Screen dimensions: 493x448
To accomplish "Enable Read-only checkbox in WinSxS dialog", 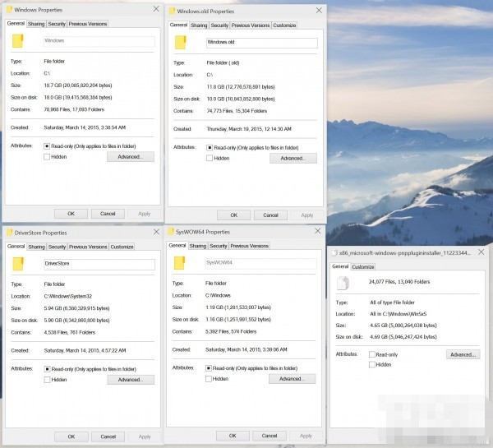I will point(372,354).
